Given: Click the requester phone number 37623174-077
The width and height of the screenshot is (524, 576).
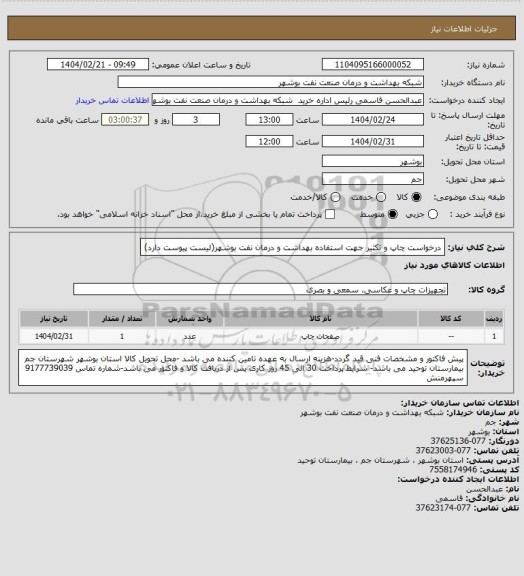Looking at the screenshot, I should [x=443, y=508].
